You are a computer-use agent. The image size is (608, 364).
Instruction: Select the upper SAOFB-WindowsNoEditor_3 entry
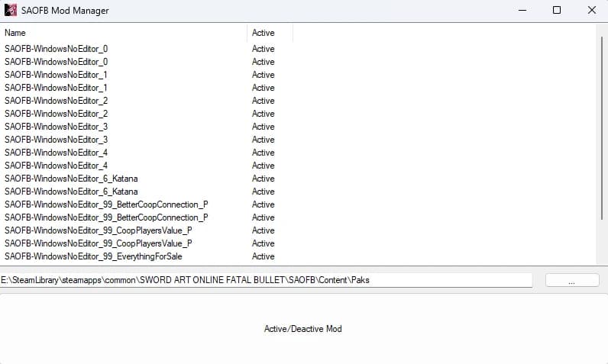click(57, 127)
